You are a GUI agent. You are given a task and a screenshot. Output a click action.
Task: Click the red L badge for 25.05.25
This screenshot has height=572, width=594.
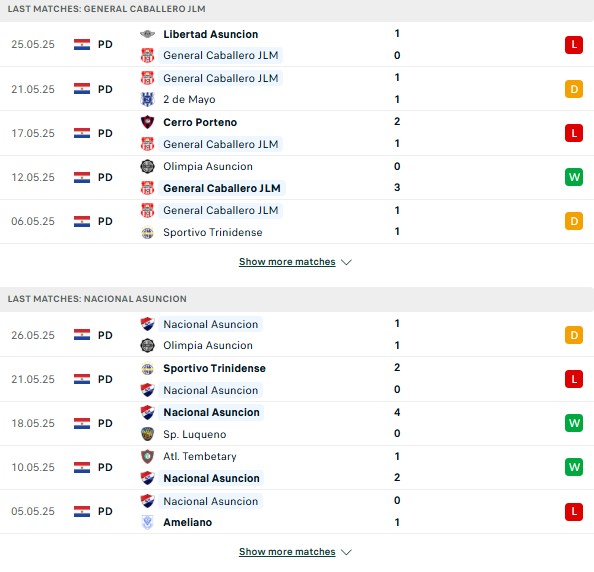[574, 45]
